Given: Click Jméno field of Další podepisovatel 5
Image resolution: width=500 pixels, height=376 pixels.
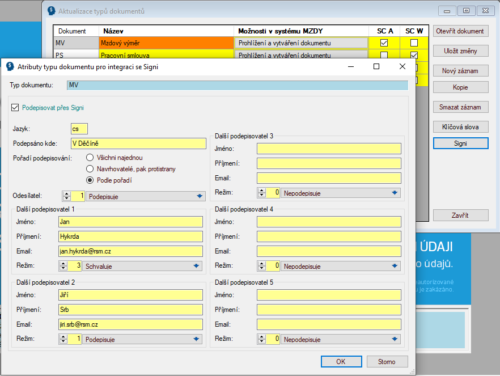Looking at the screenshot, I should tap(329, 295).
